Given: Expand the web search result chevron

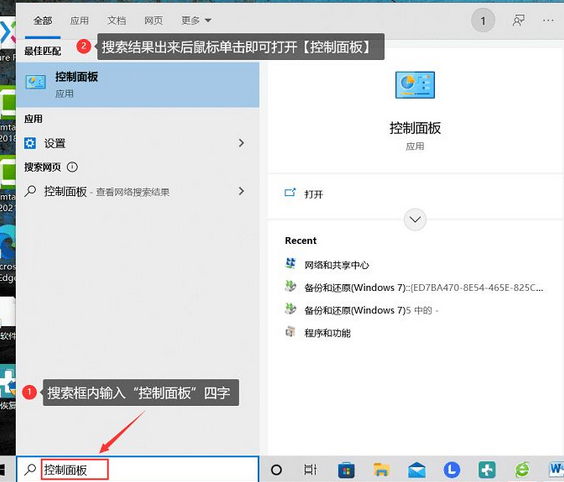Looking at the screenshot, I should 241,191.
